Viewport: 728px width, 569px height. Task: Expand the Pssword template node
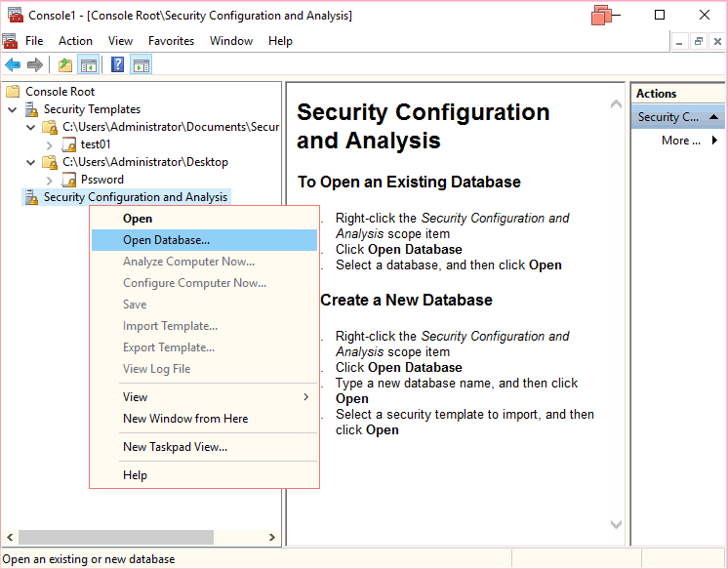tap(50, 181)
